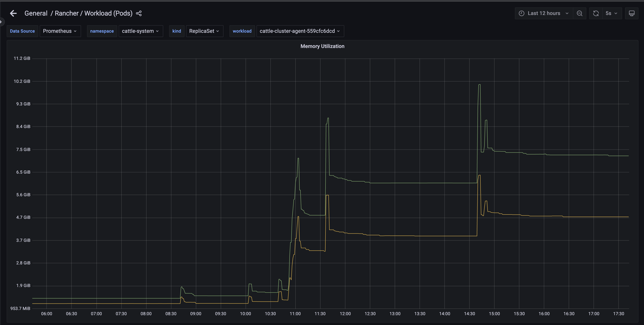Click the cycle view mode monitor icon
The image size is (644, 325).
(632, 13)
